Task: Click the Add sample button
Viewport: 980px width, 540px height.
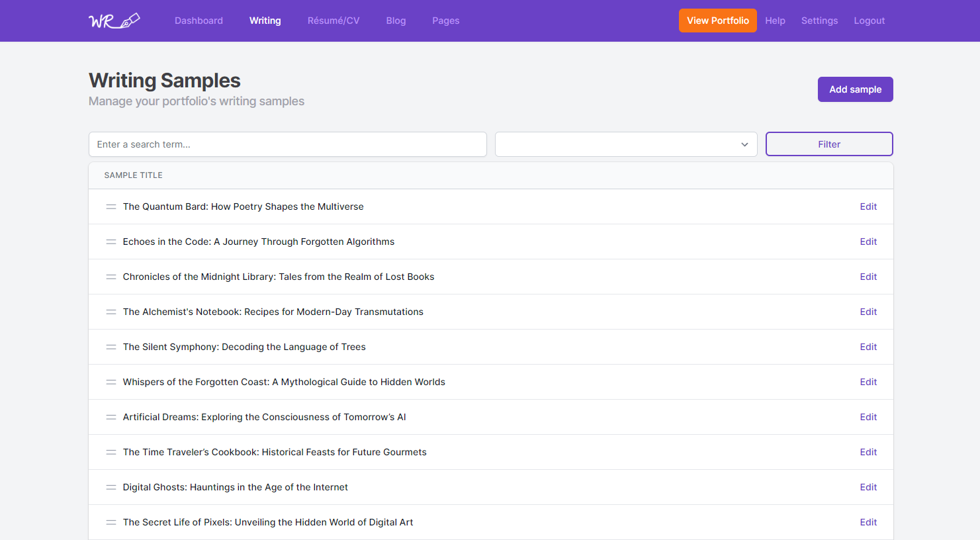Action: tap(855, 89)
